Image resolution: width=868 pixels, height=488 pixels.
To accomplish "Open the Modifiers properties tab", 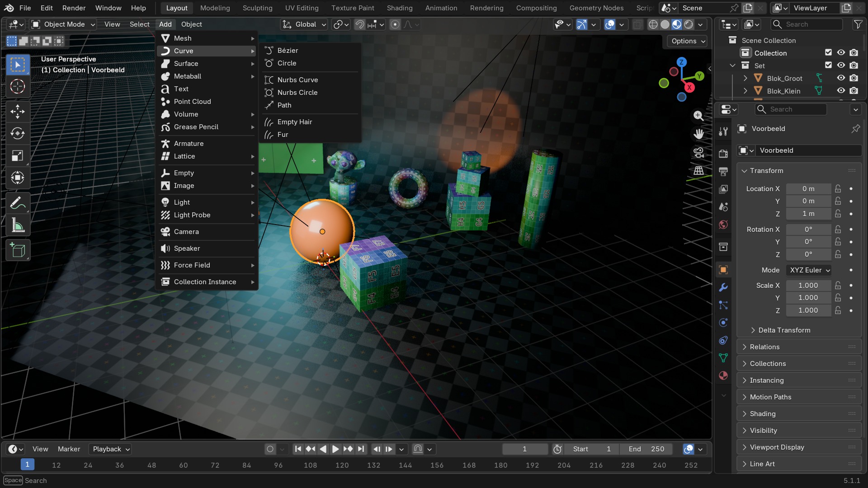I will [723, 287].
